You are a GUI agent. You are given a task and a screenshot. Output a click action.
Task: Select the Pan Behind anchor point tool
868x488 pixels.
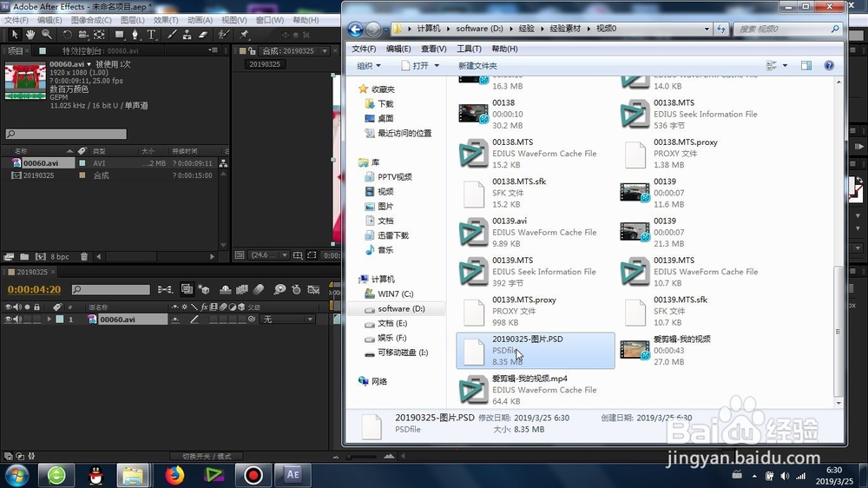click(99, 35)
